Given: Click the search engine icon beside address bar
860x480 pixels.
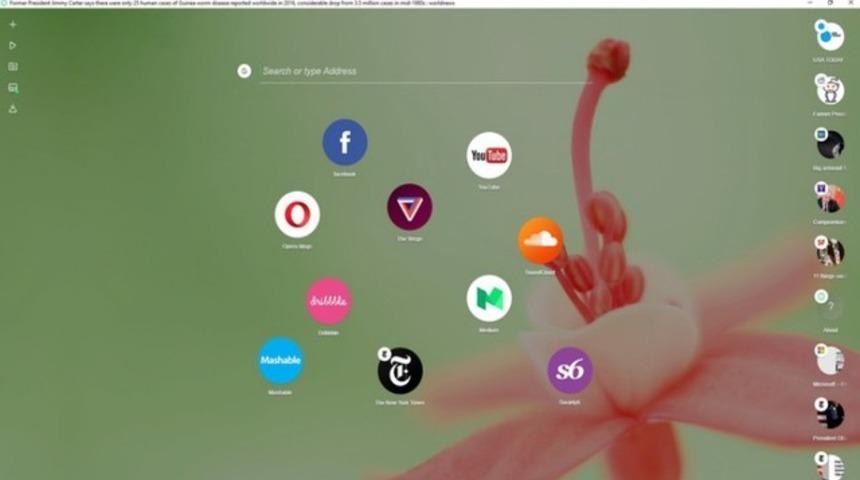Looking at the screenshot, I should 244,71.
